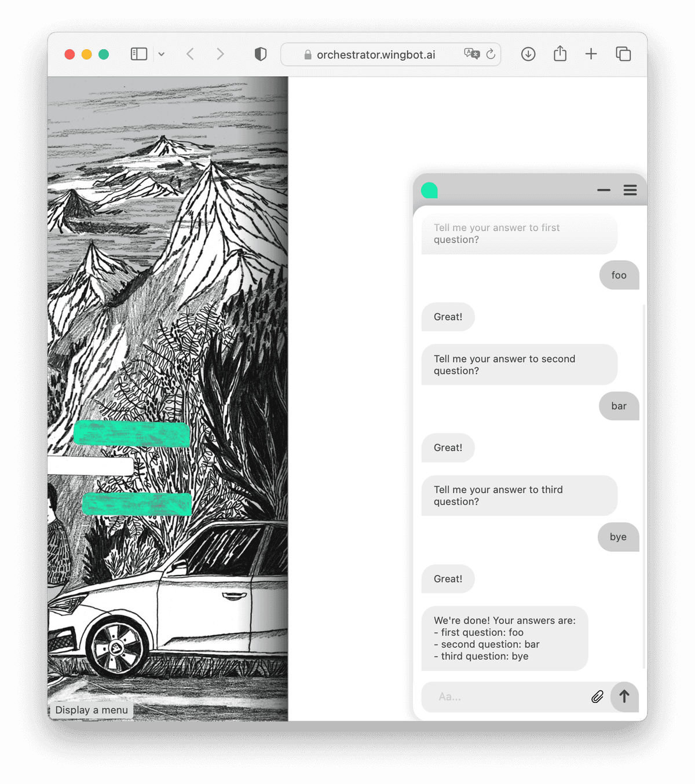Go forward to next page

[220, 54]
